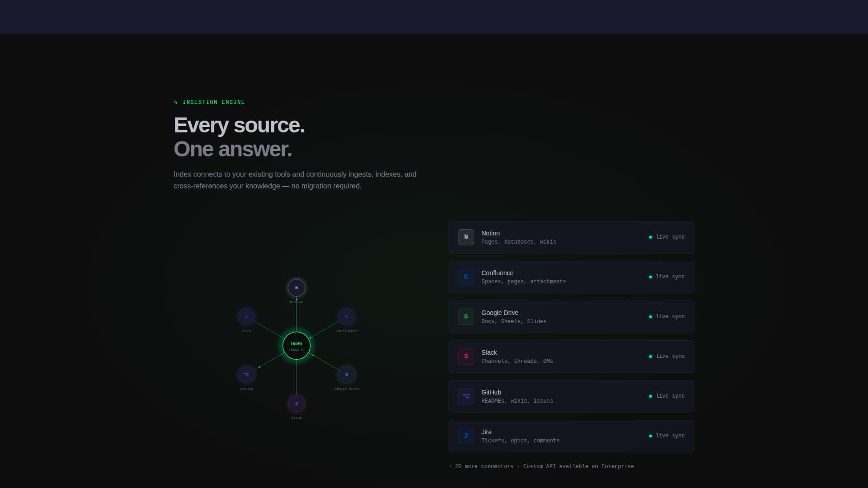
Task: Click 'live sync' text in GitHub row
Action: 670,396
